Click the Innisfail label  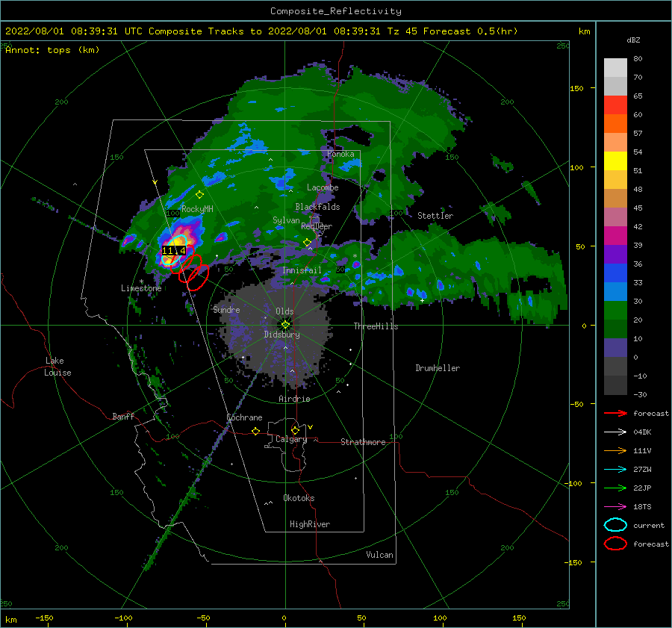click(302, 270)
